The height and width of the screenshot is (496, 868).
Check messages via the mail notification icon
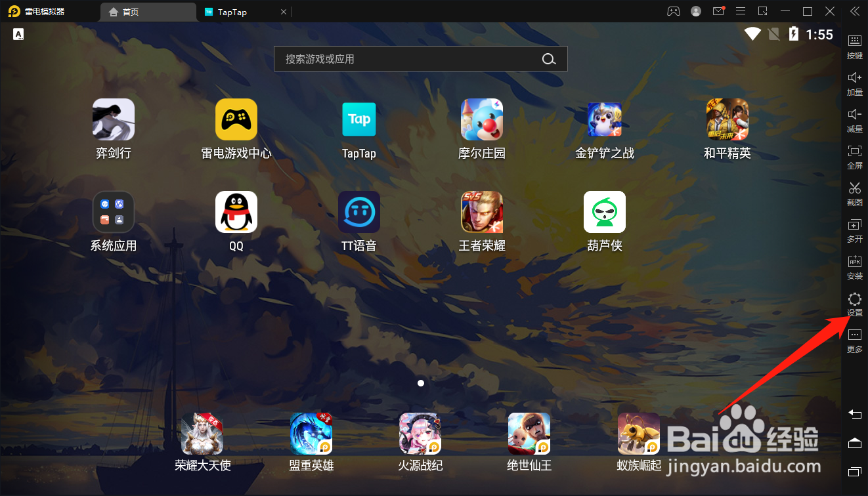pyautogui.click(x=718, y=10)
